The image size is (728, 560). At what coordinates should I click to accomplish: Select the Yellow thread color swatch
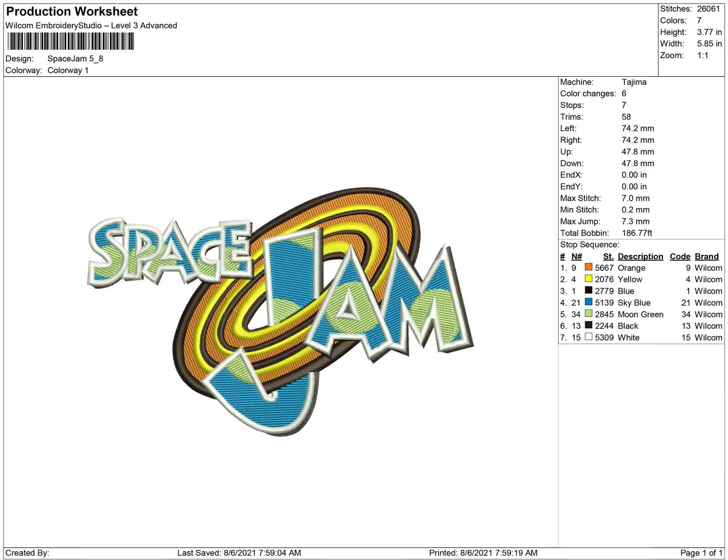(588, 279)
